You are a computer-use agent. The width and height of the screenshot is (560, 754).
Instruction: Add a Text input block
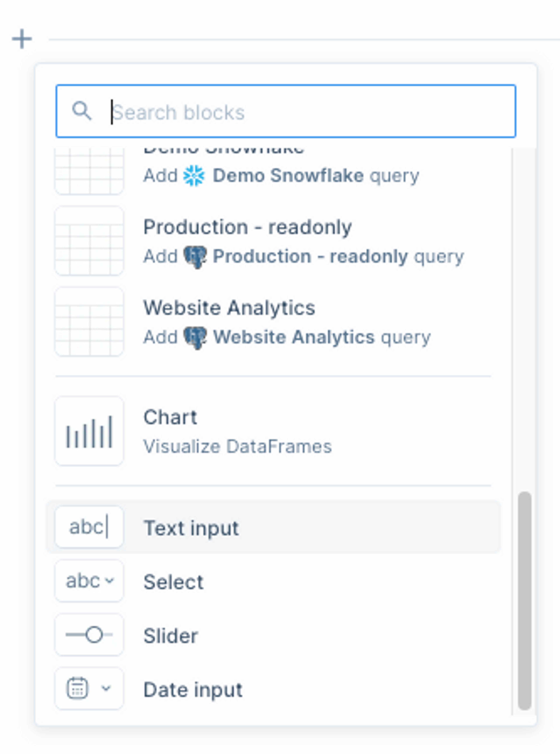(191, 528)
